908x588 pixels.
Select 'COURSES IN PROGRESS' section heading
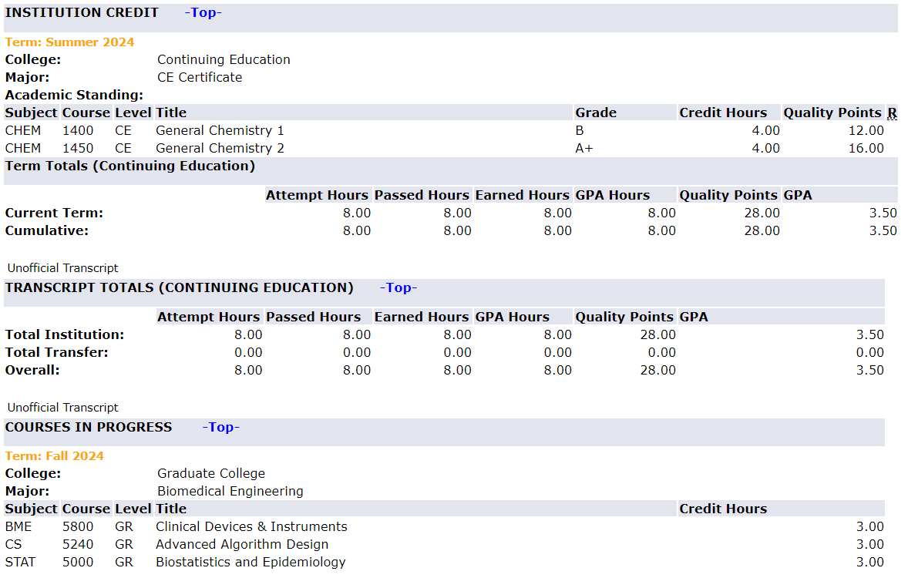pos(89,427)
